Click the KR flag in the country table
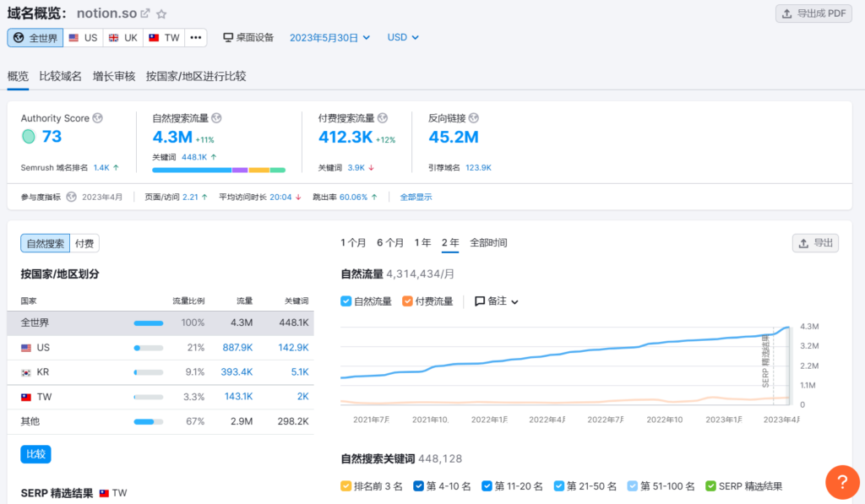 pyautogui.click(x=26, y=373)
